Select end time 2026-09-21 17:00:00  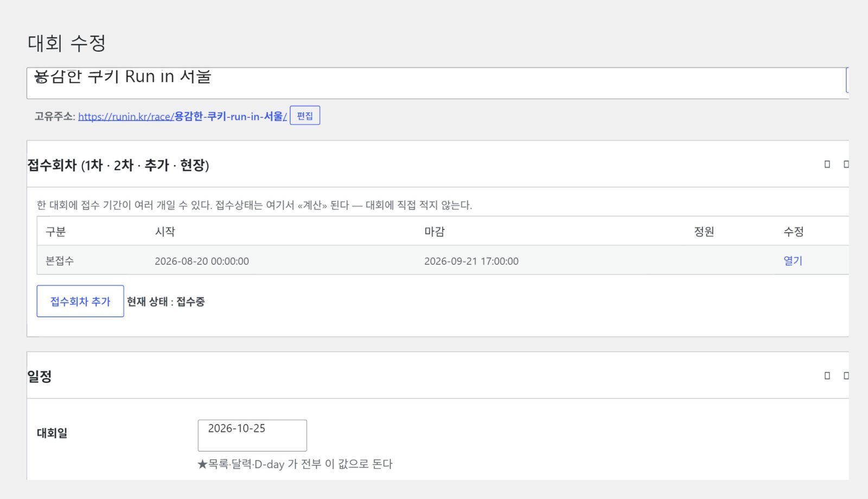pyautogui.click(x=471, y=261)
